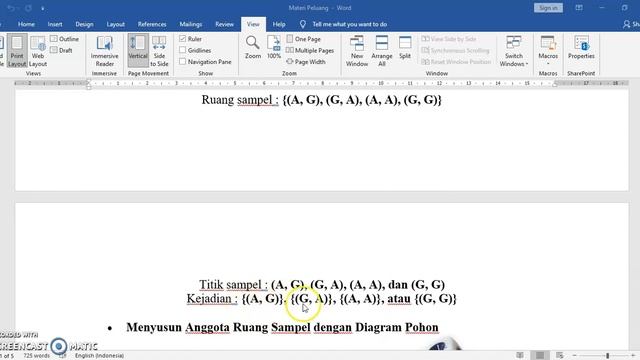This screenshot has width=640, height=360.
Task: Open Customize Quick Access Toolbar dropdown
Action: coord(43,8)
